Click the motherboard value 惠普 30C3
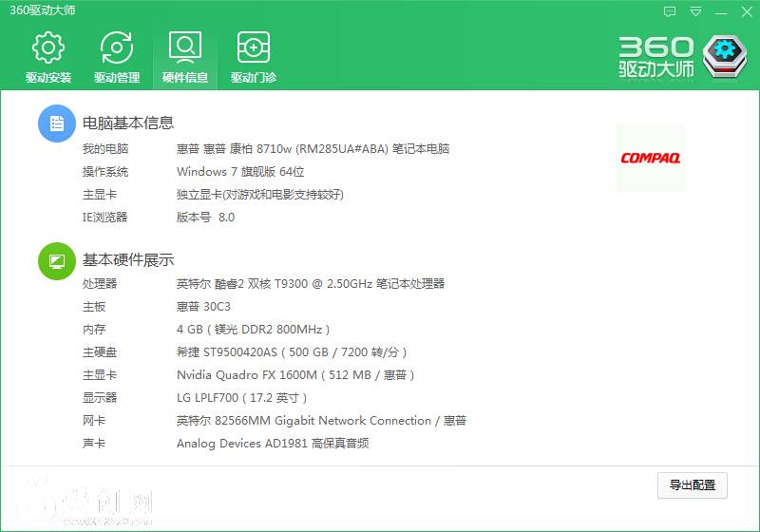This screenshot has width=760, height=532. pyautogui.click(x=203, y=307)
